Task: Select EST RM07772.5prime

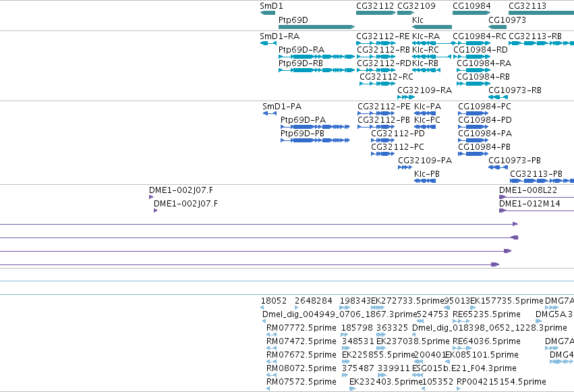Action: pyautogui.click(x=271, y=335)
